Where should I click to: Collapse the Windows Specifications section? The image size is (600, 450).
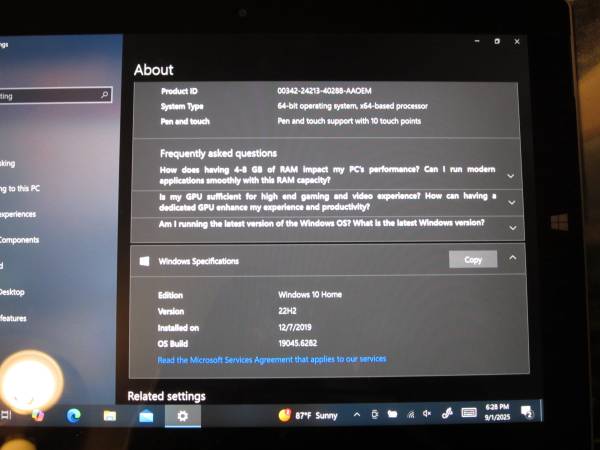click(x=512, y=258)
